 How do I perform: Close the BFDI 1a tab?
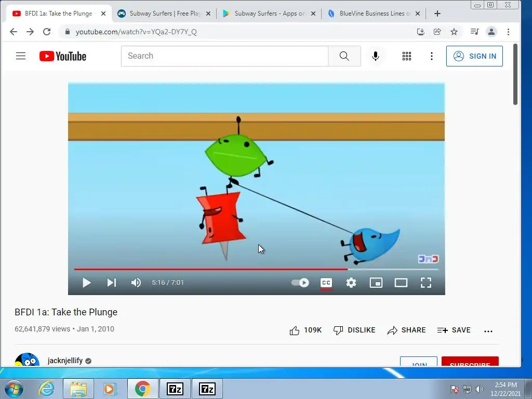(103, 14)
